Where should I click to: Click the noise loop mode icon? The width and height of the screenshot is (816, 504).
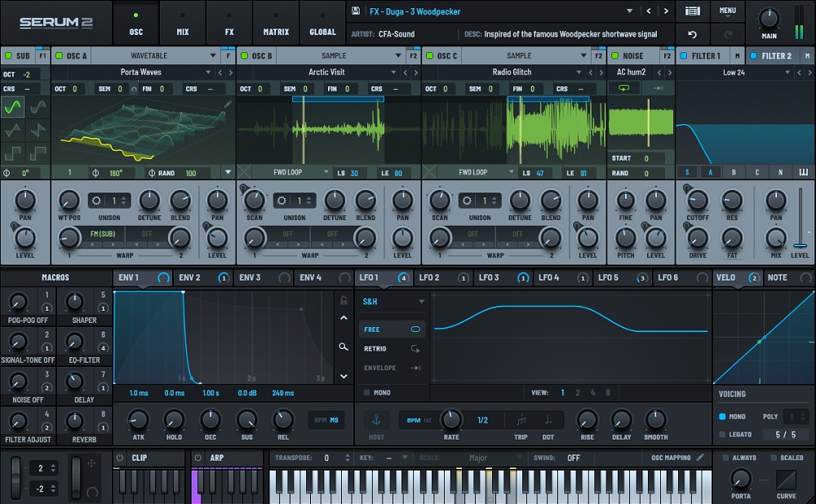click(624, 88)
